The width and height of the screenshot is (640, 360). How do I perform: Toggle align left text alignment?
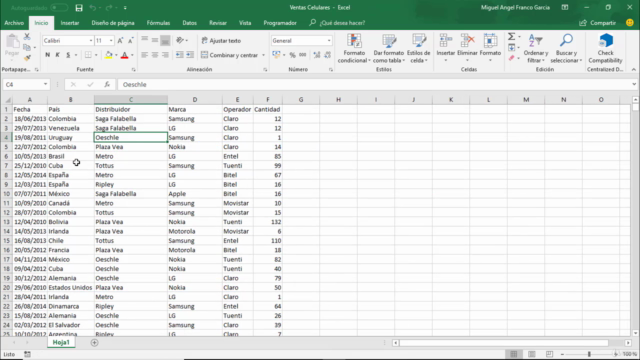[x=144, y=55]
